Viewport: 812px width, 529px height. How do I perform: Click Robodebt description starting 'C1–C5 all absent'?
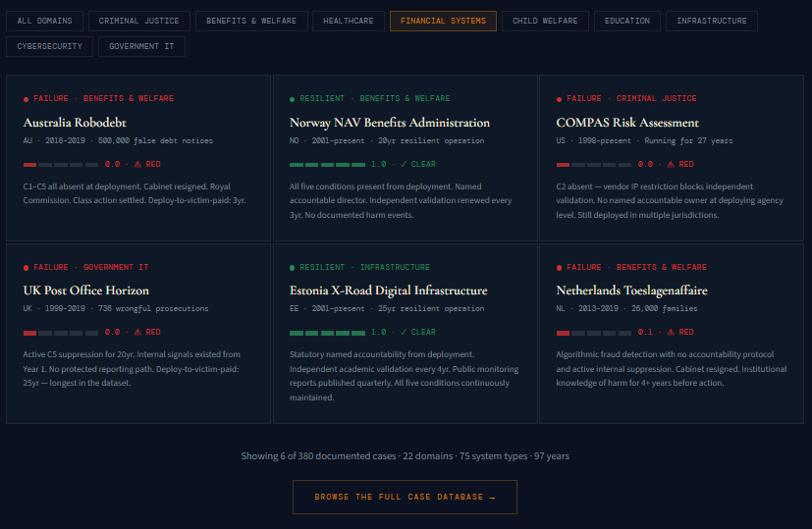(x=135, y=193)
